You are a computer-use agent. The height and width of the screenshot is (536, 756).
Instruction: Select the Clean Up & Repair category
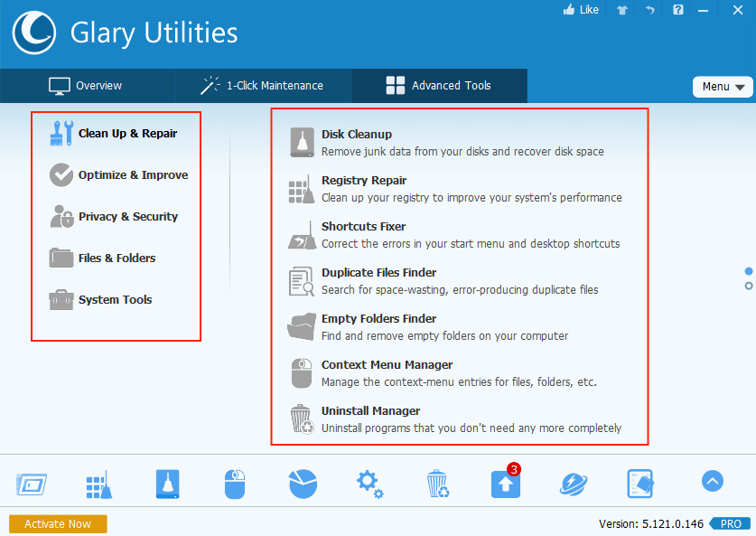(114, 133)
